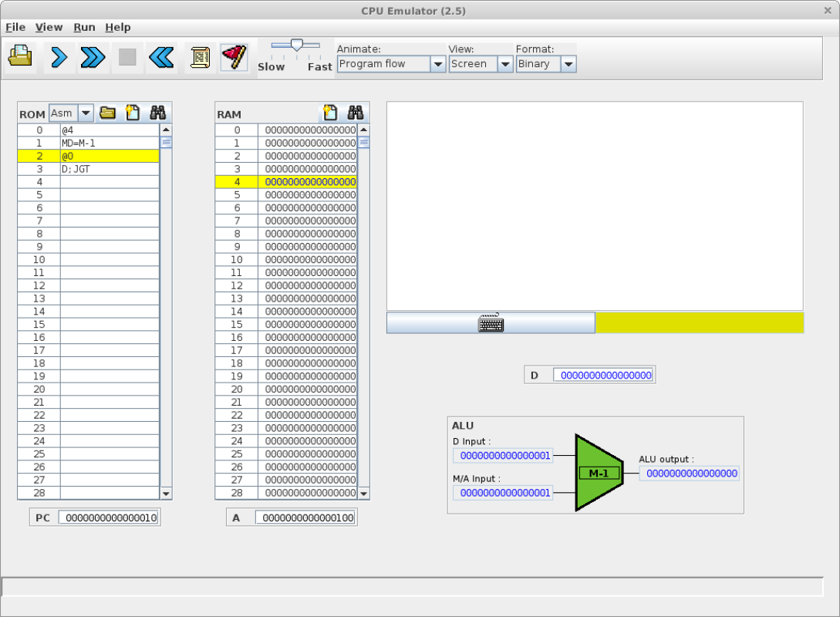840x617 pixels.
Task: Select ROM instruction 'MD=M-1'
Action: (x=110, y=143)
